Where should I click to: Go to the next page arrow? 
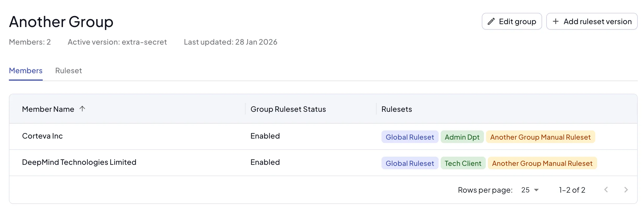[x=626, y=190]
